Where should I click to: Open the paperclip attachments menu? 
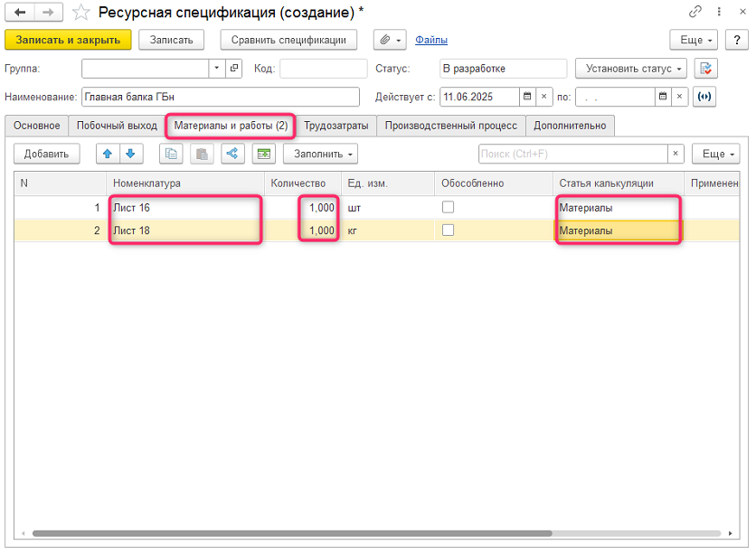click(x=389, y=40)
